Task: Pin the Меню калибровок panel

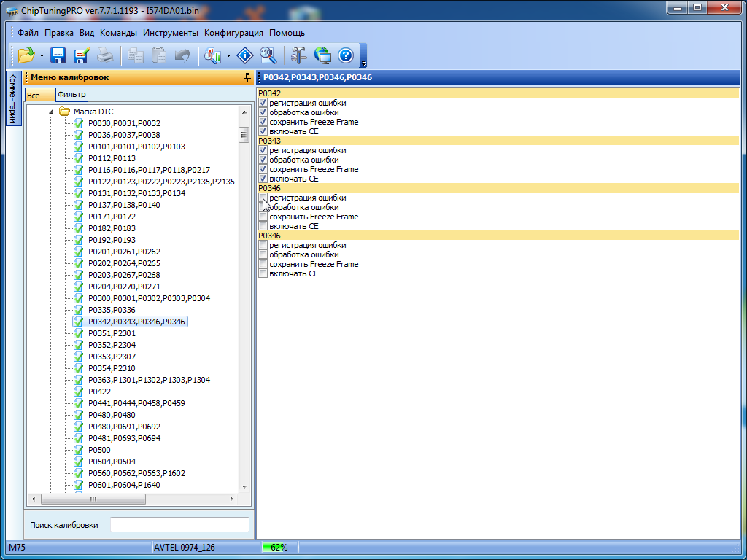Action: pos(247,77)
